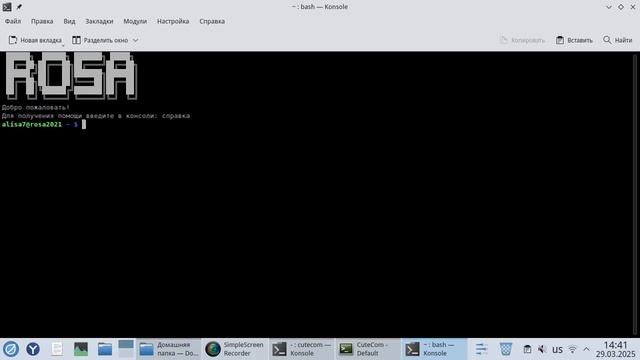Switch to SimpleScreenRecorder window
Screen dimensions: 640x360
(x=235, y=349)
